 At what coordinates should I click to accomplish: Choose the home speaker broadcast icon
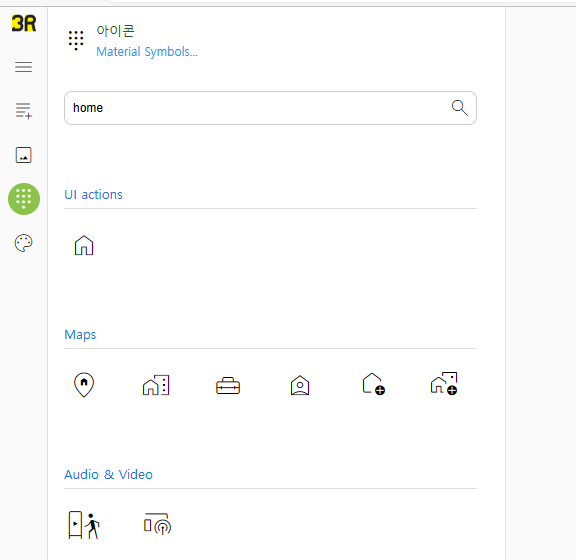pyautogui.click(x=158, y=524)
